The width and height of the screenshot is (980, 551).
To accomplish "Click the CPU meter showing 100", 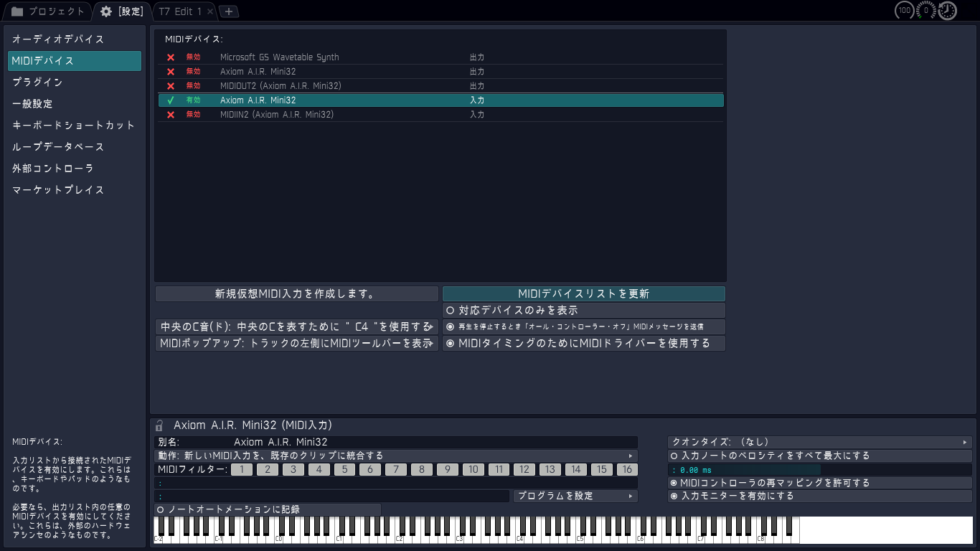I will pos(905,11).
